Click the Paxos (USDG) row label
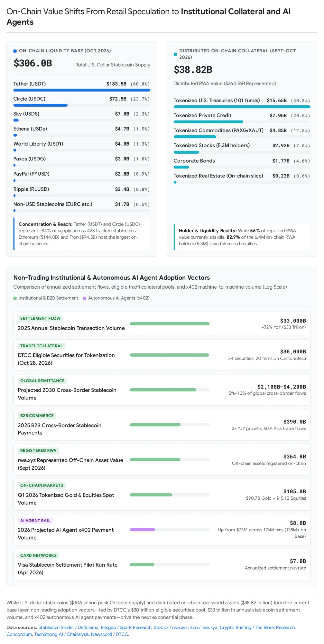 pos(30,159)
